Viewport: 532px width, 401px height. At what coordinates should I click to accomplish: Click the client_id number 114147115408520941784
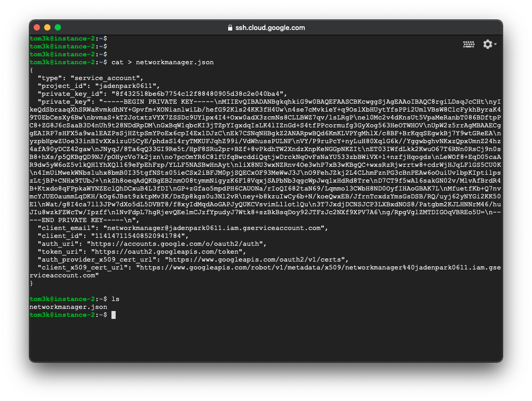click(138, 236)
